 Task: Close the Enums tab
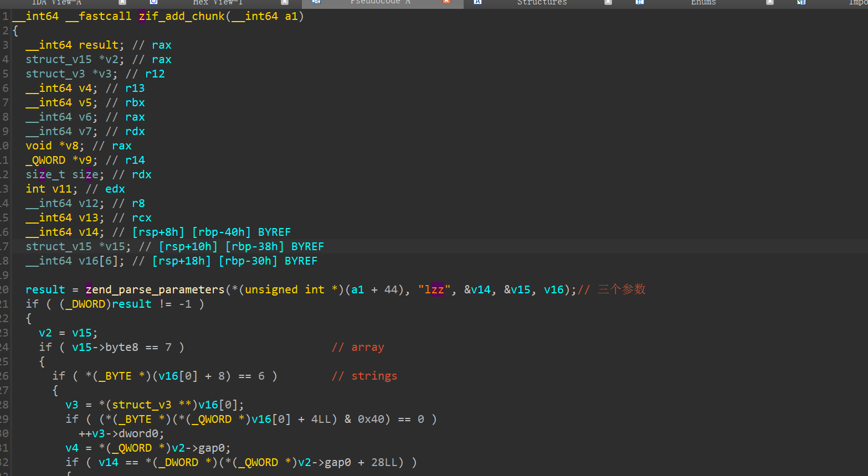[770, 2]
